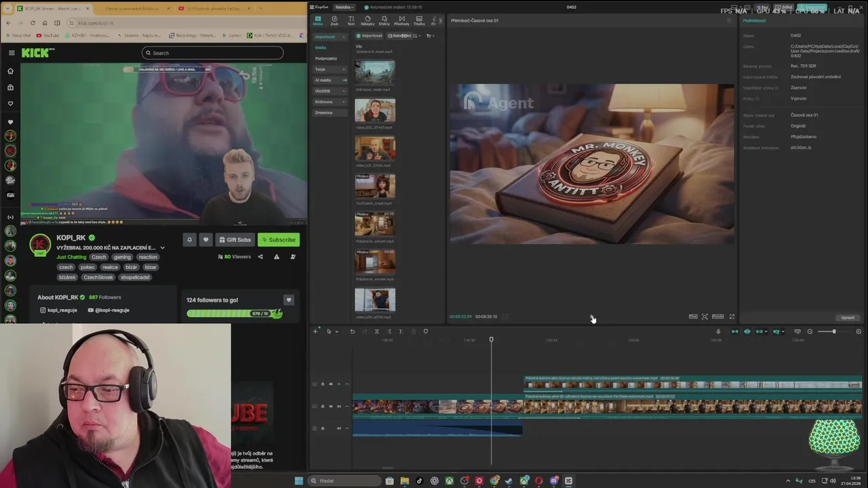This screenshot has height=488, width=868.
Task: Undo the last timeline action
Action: point(352,331)
